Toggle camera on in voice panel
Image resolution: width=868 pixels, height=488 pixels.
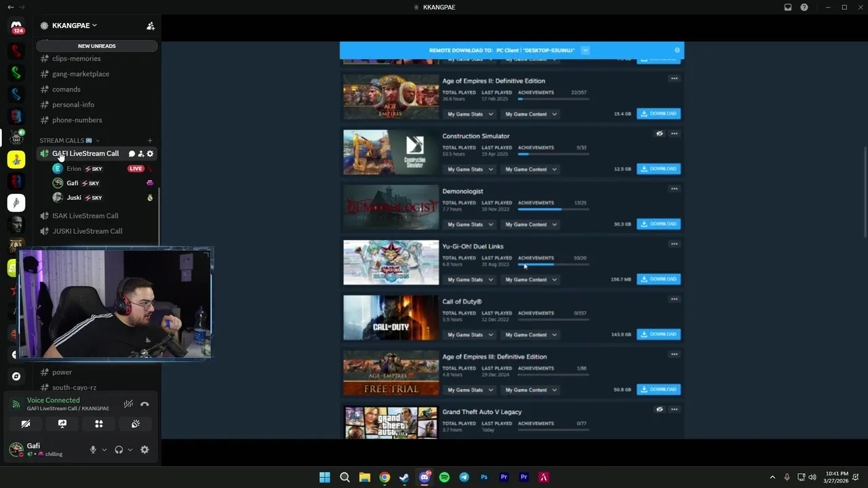(26, 424)
